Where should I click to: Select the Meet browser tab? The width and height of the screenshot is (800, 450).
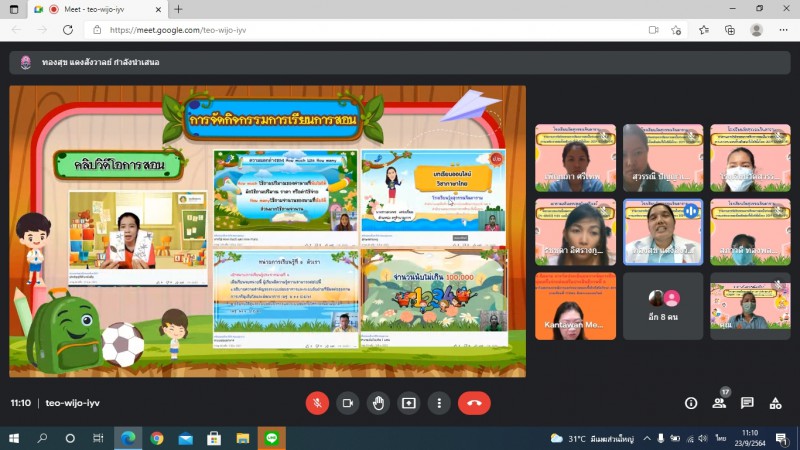pos(100,9)
